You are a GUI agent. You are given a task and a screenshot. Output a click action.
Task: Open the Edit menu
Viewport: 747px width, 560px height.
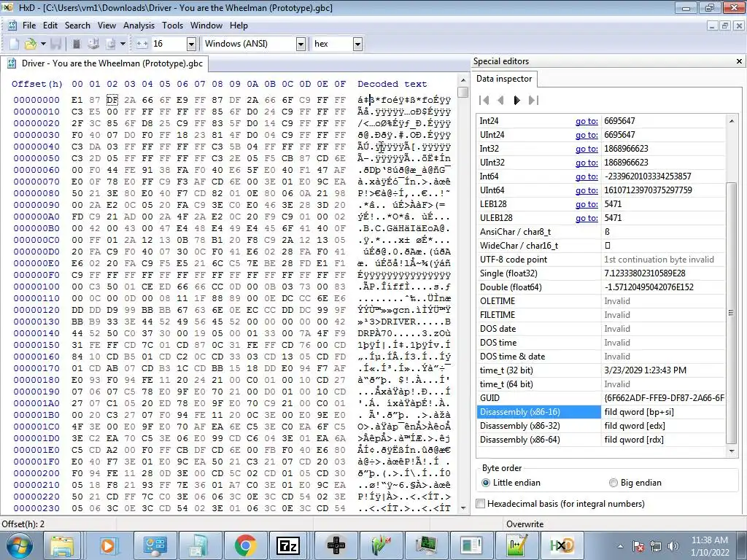click(x=50, y=26)
